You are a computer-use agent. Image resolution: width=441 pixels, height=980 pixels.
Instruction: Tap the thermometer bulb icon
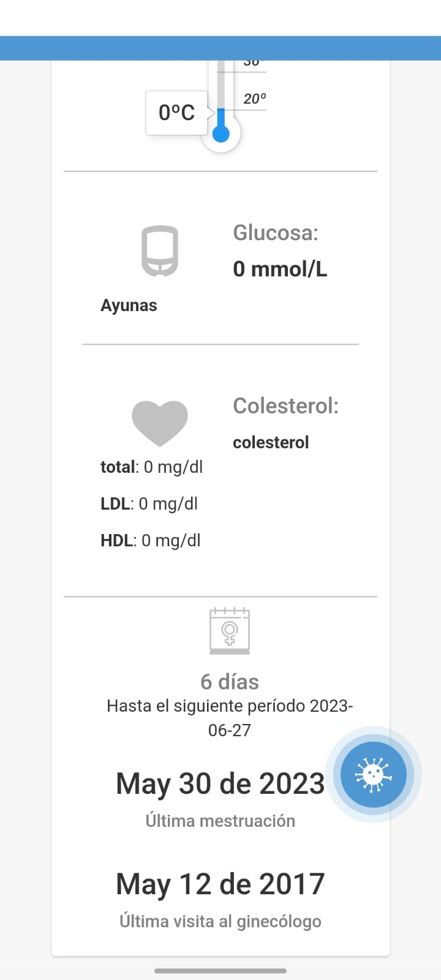221,133
